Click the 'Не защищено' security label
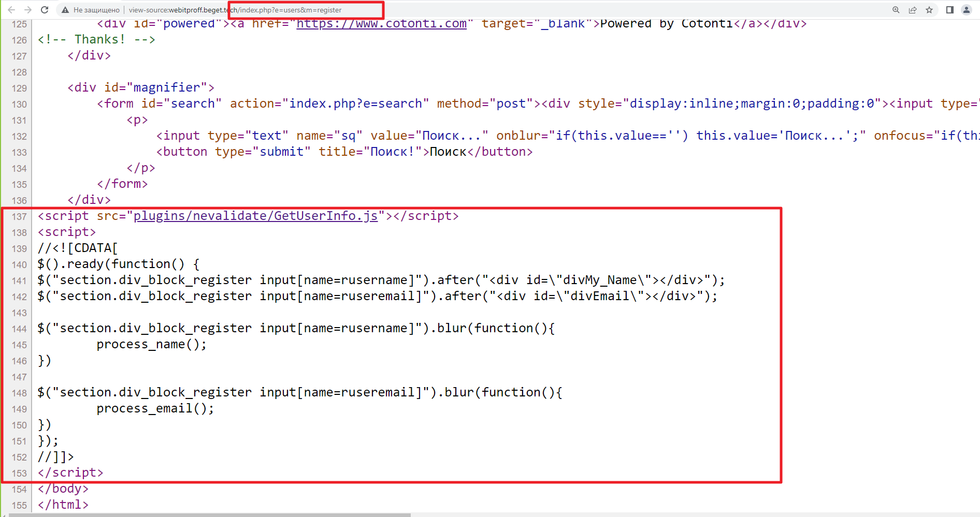The width and height of the screenshot is (980, 517). [x=96, y=10]
